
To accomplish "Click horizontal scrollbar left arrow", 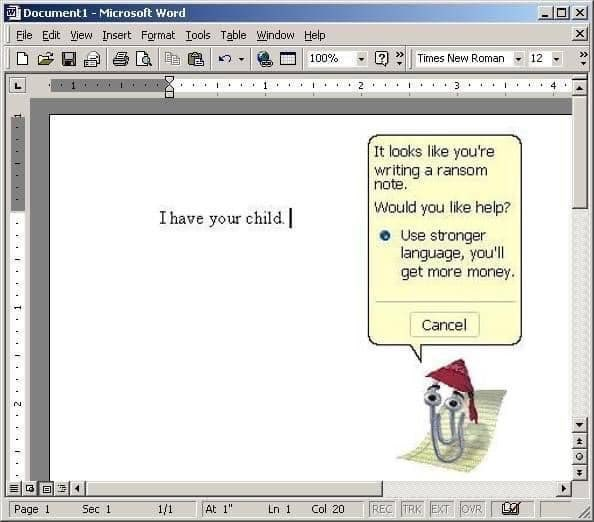I will [78, 489].
